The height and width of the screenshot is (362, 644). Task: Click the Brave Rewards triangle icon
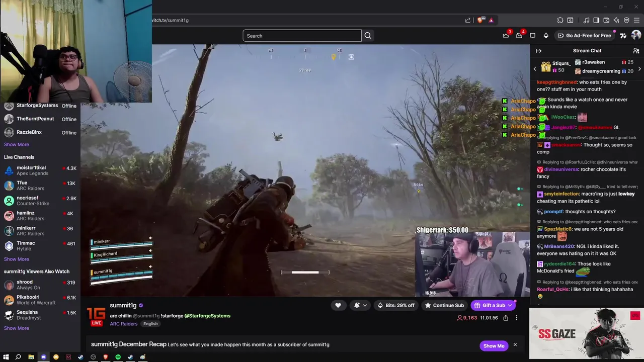[x=491, y=20]
